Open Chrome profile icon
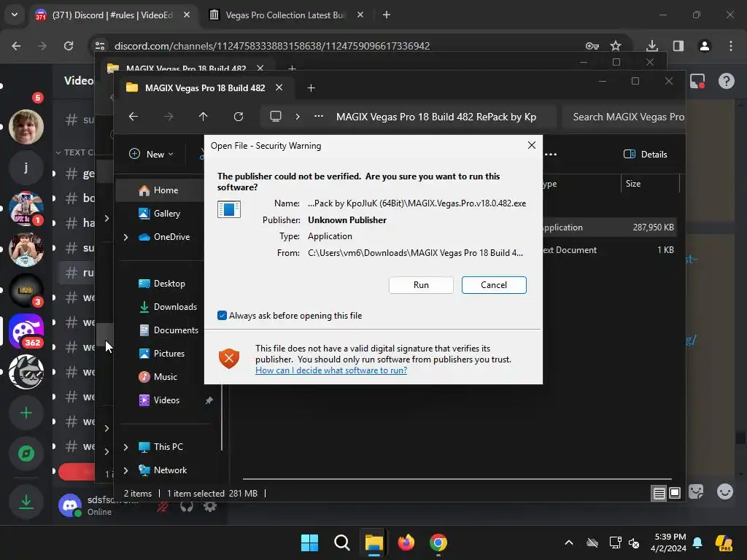This screenshot has height=560, width=747. click(x=704, y=46)
